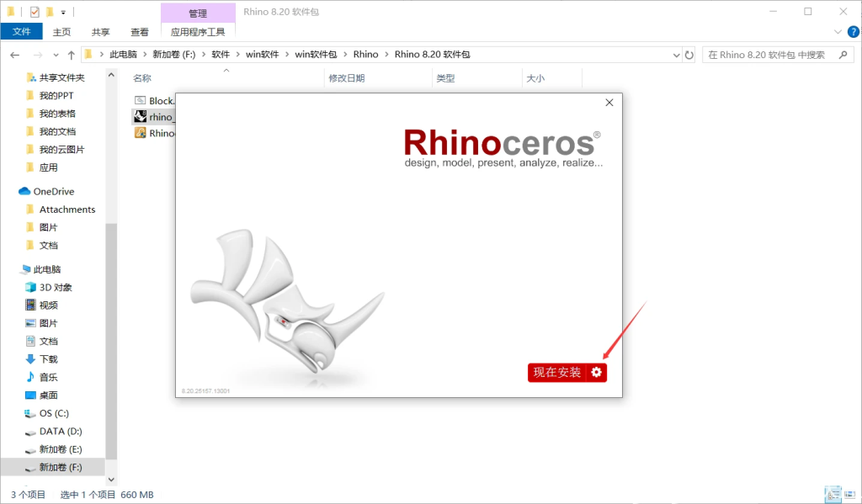
Task: Expand the quick access toolbar customization arrow
Action: pos(64,12)
